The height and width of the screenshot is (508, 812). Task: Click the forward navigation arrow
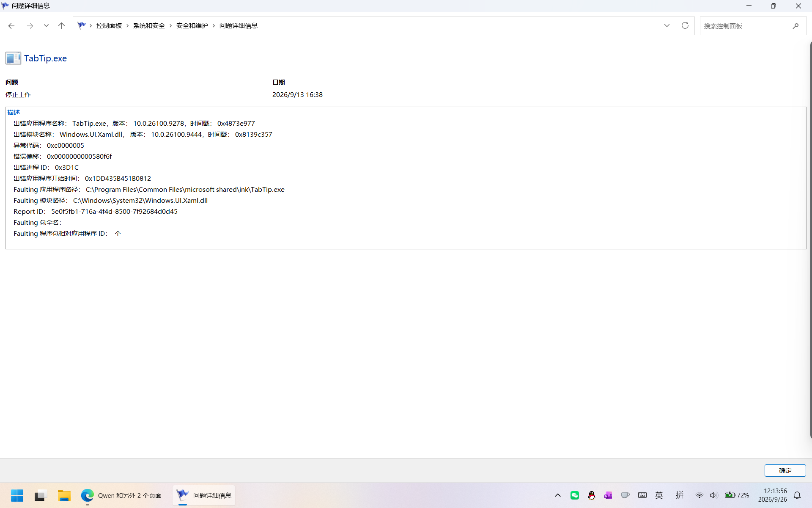(30, 26)
